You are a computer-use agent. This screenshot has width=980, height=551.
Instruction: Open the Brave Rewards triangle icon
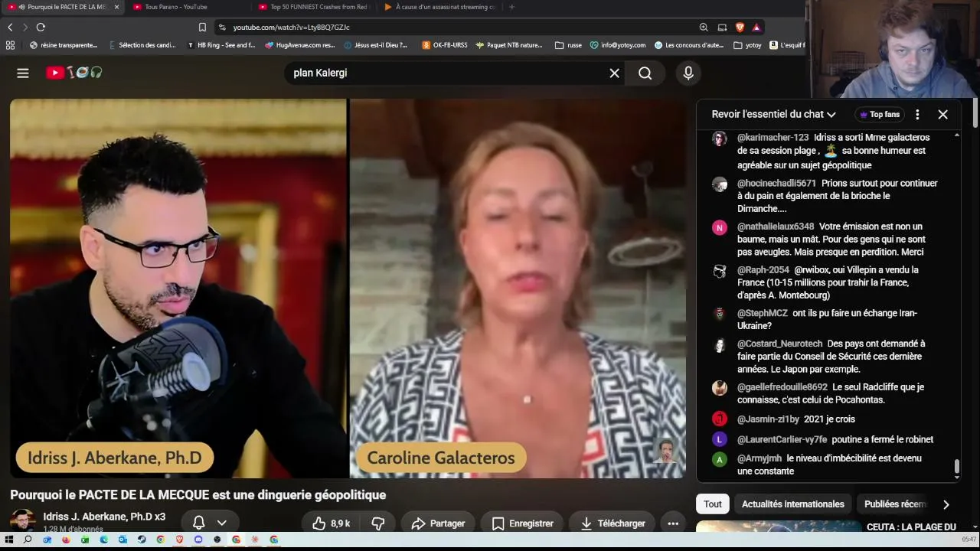(756, 28)
